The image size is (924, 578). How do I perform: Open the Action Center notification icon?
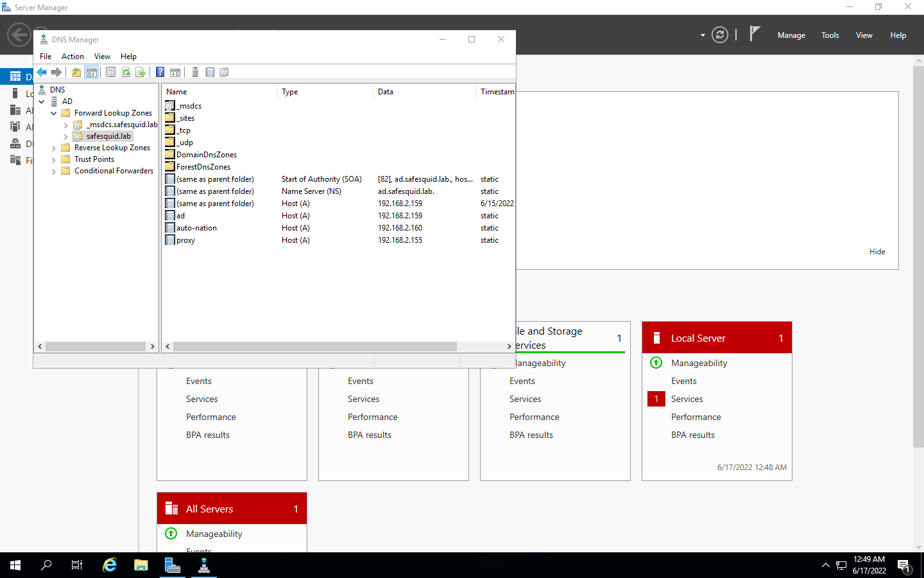point(904,566)
